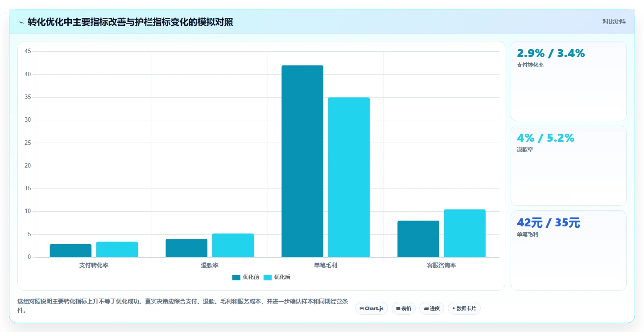Click the 优化前 bar for 支付转化率
Image resolution: width=644 pixels, height=332 pixels.
[x=70, y=250]
